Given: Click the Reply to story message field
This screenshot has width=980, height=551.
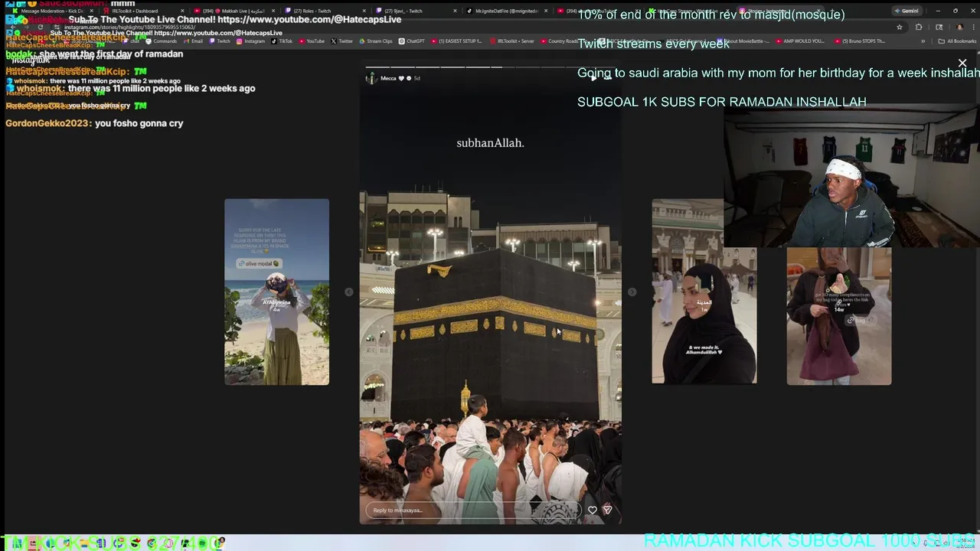Looking at the screenshot, I should tap(473, 510).
